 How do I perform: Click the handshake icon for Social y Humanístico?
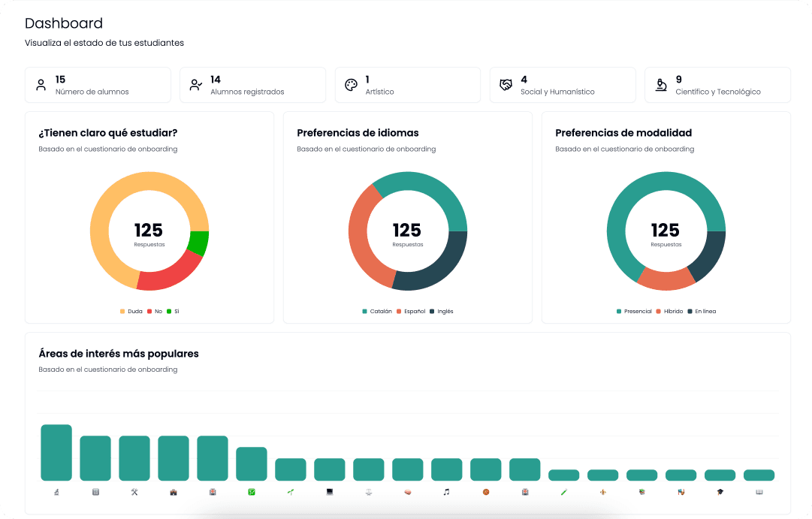pyautogui.click(x=506, y=85)
